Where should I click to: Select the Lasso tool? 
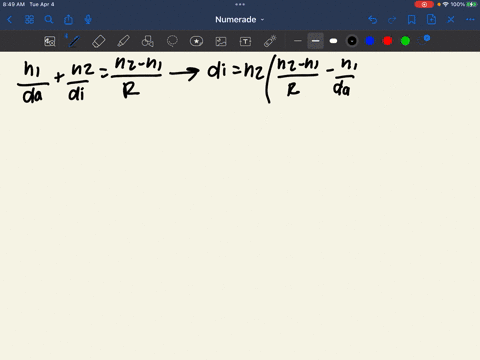[172, 41]
